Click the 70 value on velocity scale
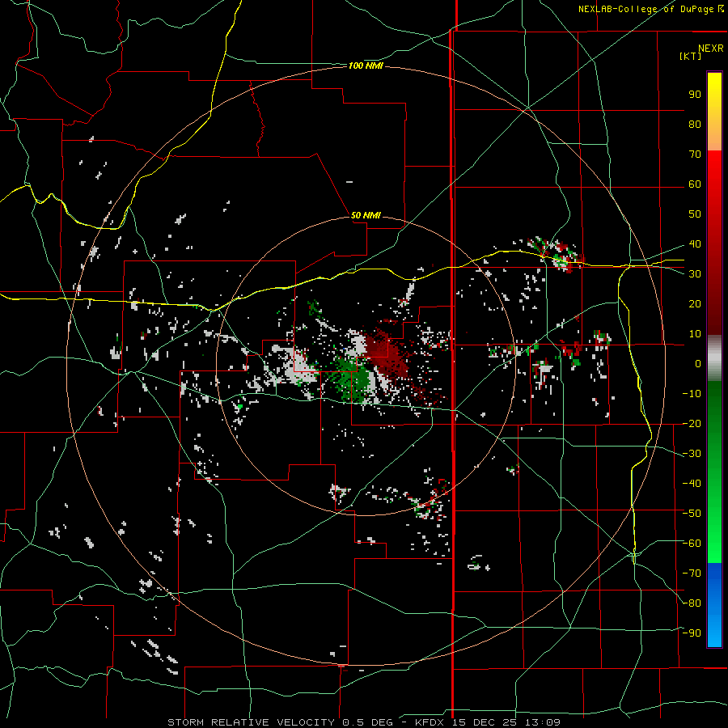Image resolution: width=728 pixels, height=728 pixels. pos(695,154)
